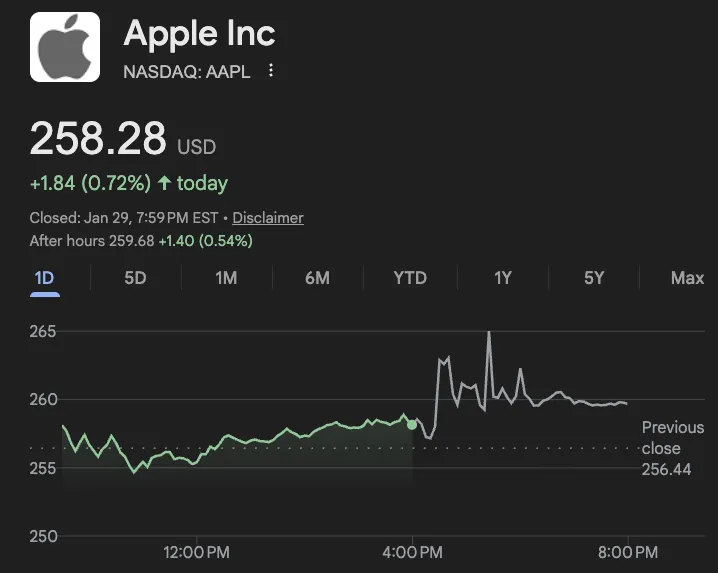Show the YTD chart range
The height and width of the screenshot is (573, 718).
click(x=410, y=278)
